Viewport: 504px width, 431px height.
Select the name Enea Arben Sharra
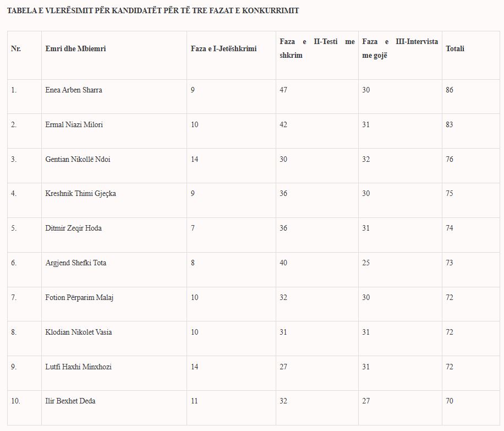tap(74, 90)
